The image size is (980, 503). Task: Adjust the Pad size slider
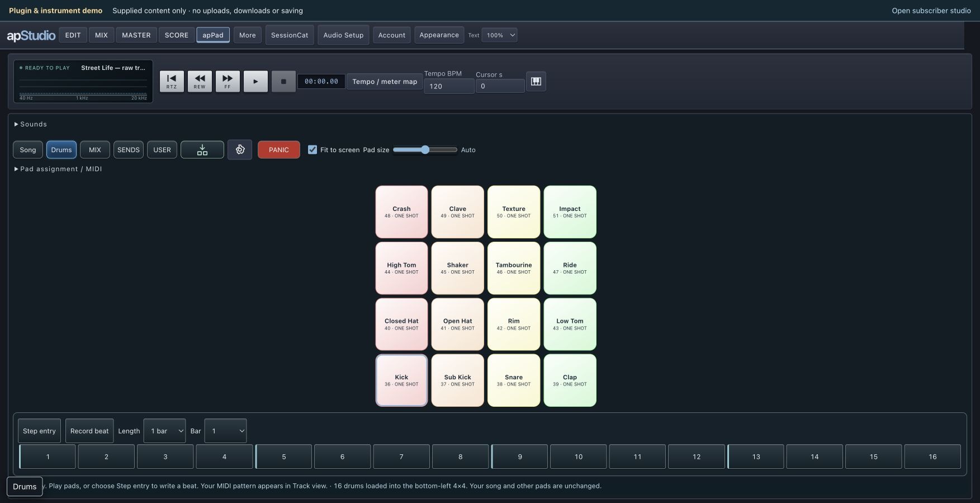[425, 149]
